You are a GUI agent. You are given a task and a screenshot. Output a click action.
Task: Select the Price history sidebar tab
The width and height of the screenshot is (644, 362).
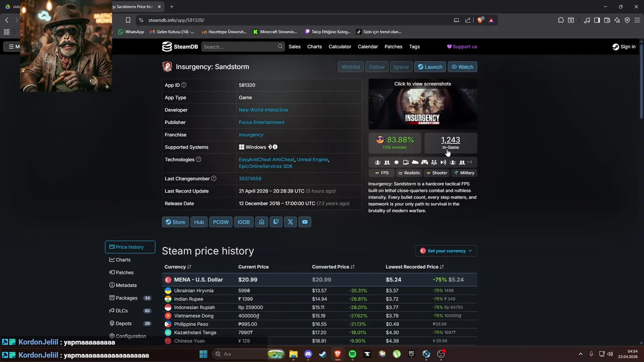pos(130,247)
